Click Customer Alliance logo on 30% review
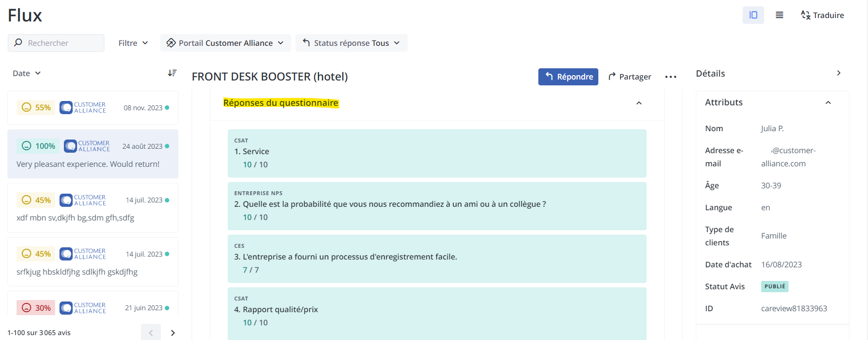 (83, 308)
